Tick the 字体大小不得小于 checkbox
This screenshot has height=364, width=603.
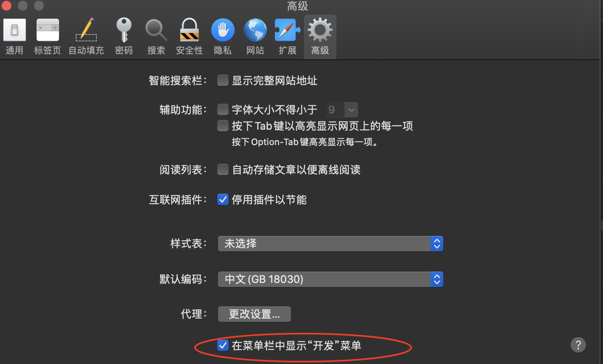point(223,109)
